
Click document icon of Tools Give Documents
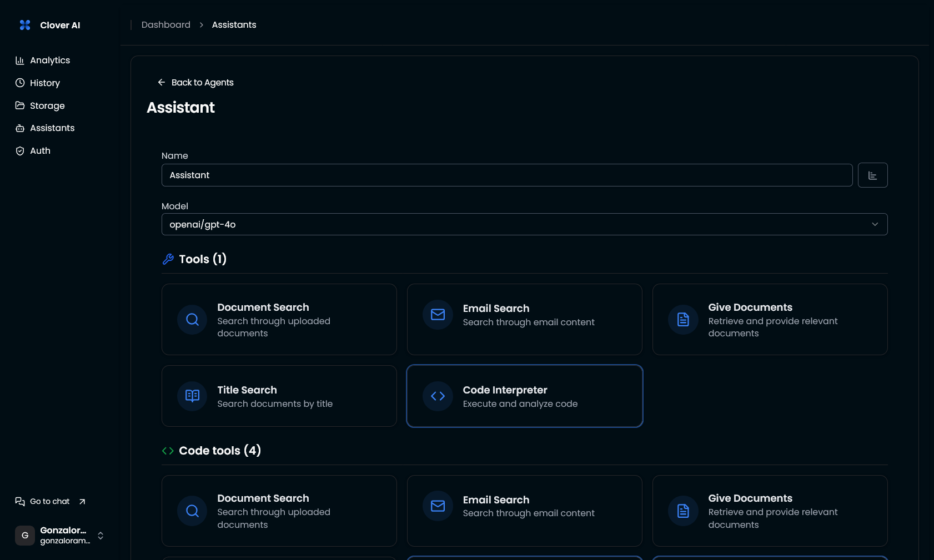[684, 320]
